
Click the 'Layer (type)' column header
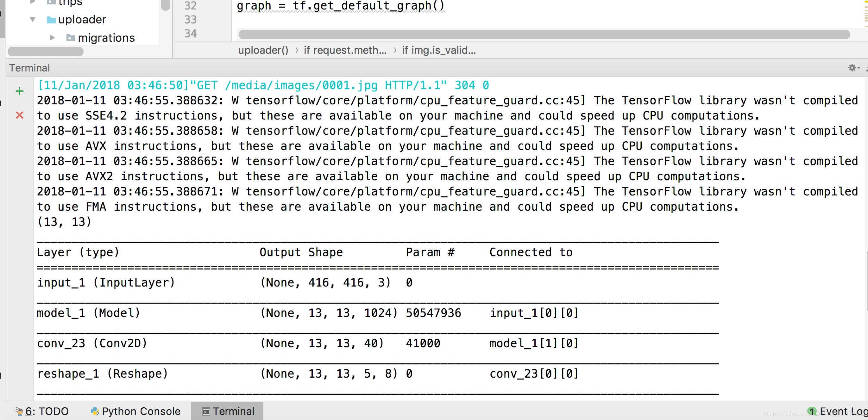[78, 252]
